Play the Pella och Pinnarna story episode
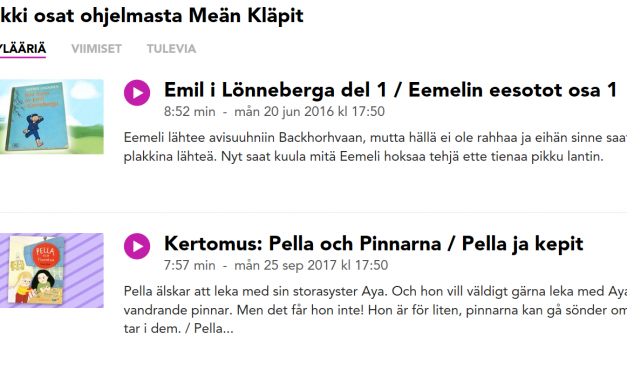This screenshot has height=376, width=627. [x=137, y=246]
